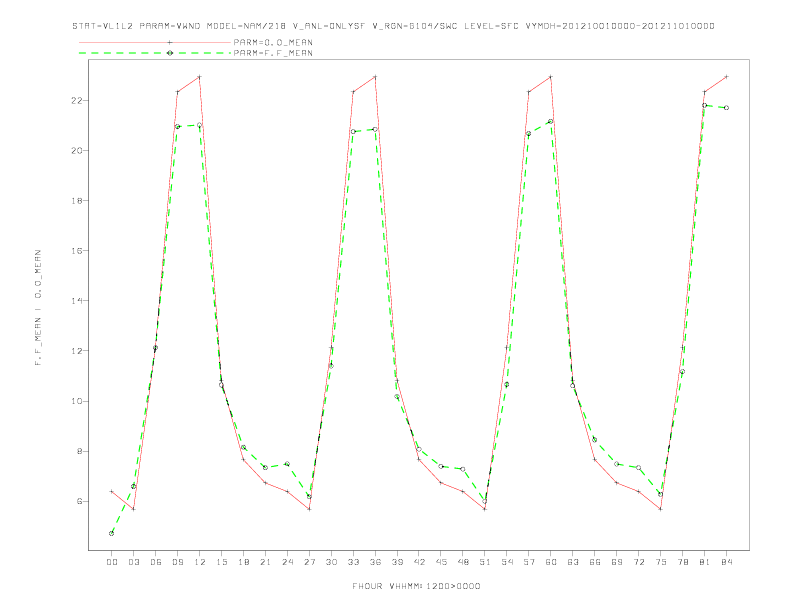Viewport: 792px width, 612px height.
Task: Click x-axis forecast hour label 45
Action: (x=441, y=562)
